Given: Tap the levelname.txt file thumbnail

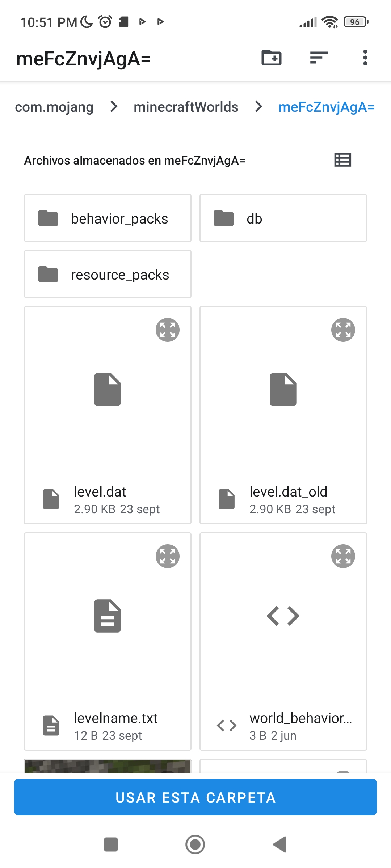Looking at the screenshot, I should tap(108, 616).
